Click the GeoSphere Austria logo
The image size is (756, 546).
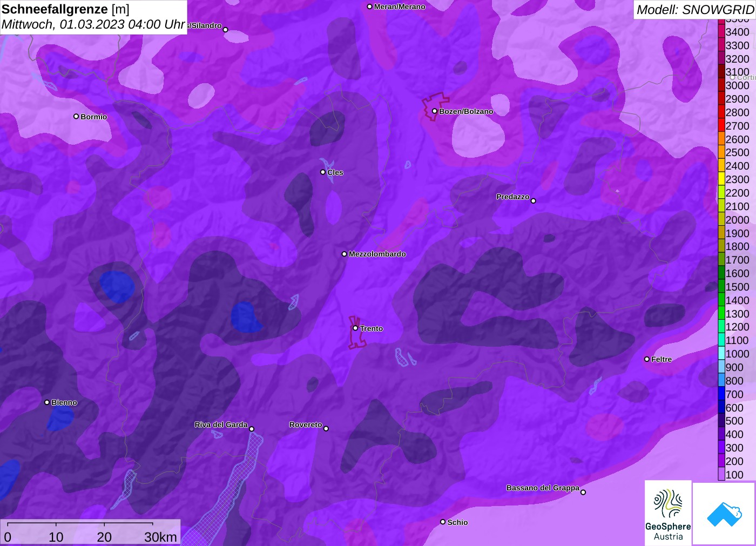tap(668, 513)
